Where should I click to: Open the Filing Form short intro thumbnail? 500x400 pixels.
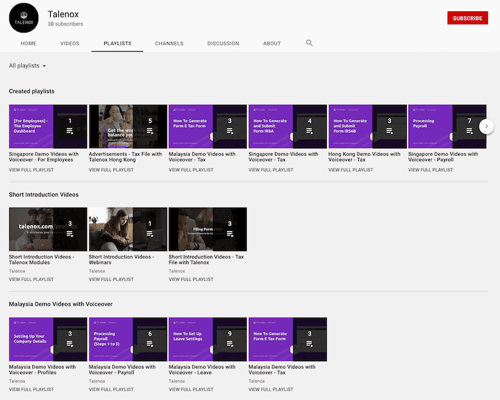tap(208, 229)
